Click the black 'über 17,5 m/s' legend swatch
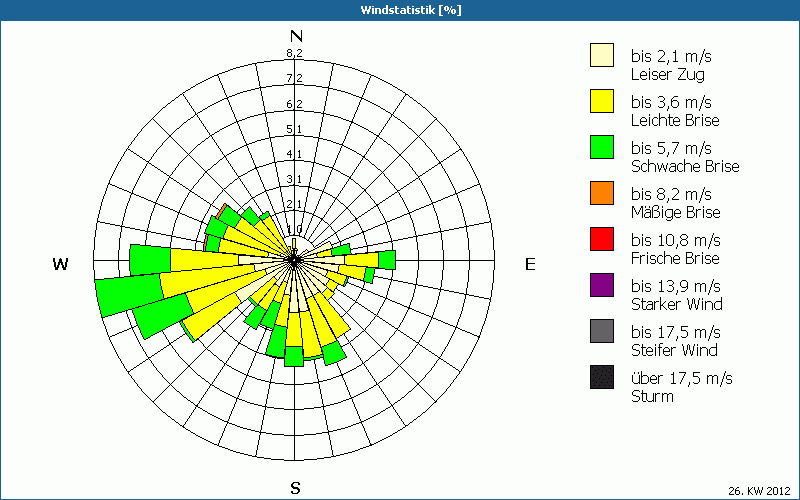800x500 pixels. (602, 377)
